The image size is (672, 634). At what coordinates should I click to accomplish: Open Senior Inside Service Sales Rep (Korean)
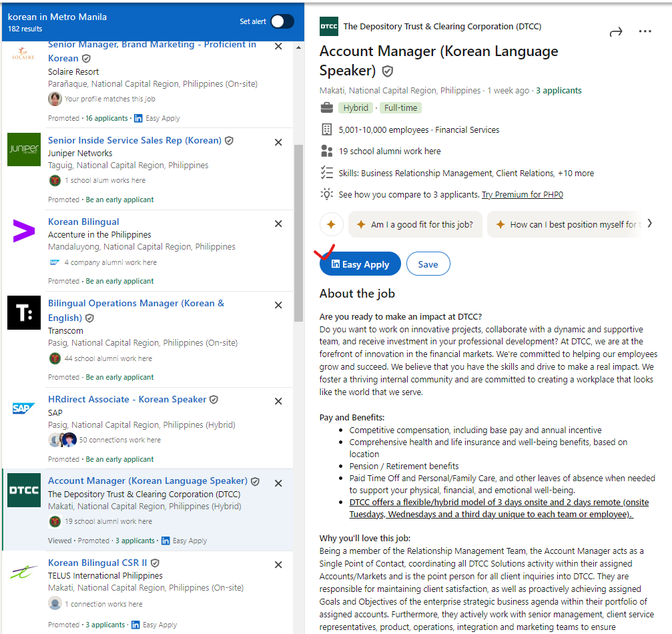point(135,140)
